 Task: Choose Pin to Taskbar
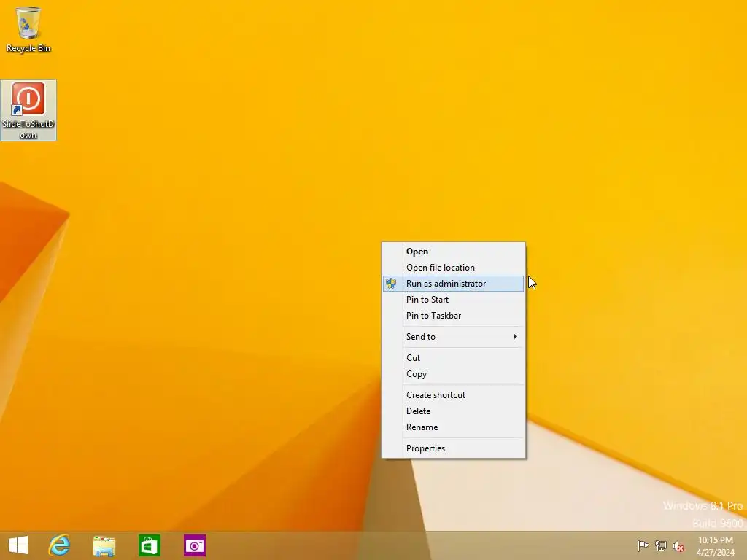pyautogui.click(x=453, y=316)
